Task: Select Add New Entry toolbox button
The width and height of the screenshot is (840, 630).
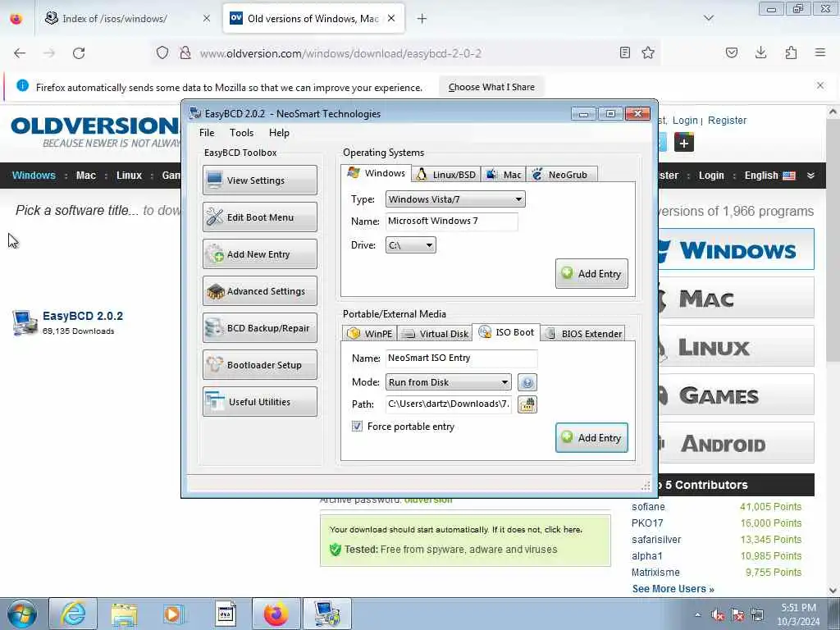Action: point(260,254)
